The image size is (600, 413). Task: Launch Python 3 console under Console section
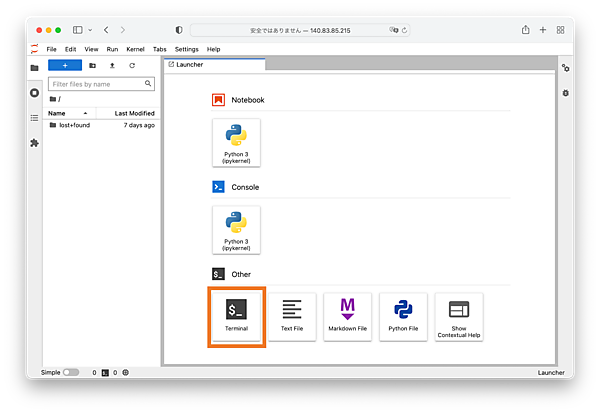(236, 230)
